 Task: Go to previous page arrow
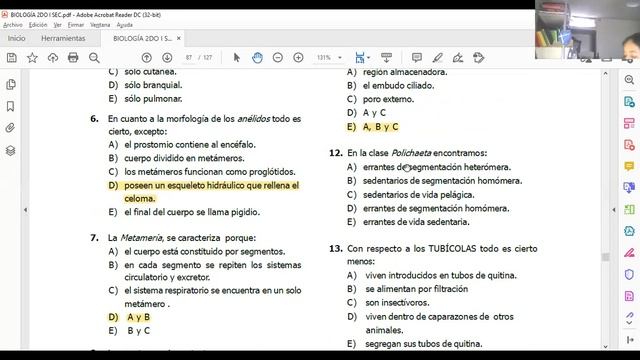coord(147,58)
